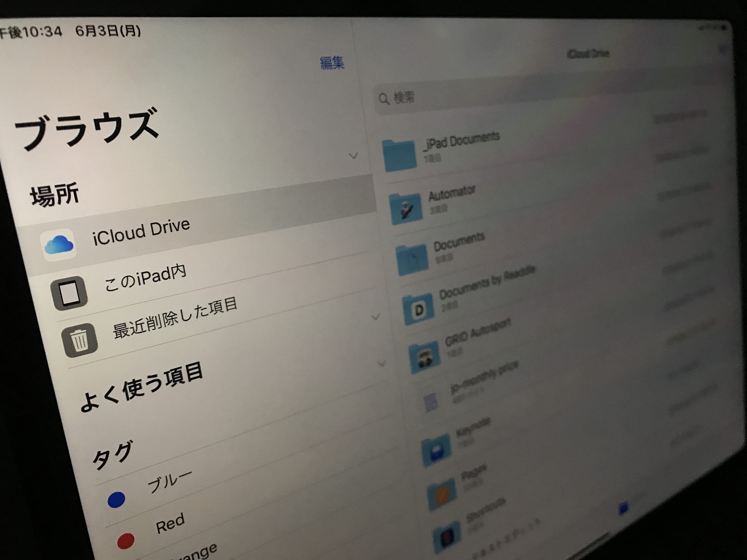This screenshot has width=747, height=560.
Task: Open the Keynote folder icon
Action: pyautogui.click(x=436, y=451)
